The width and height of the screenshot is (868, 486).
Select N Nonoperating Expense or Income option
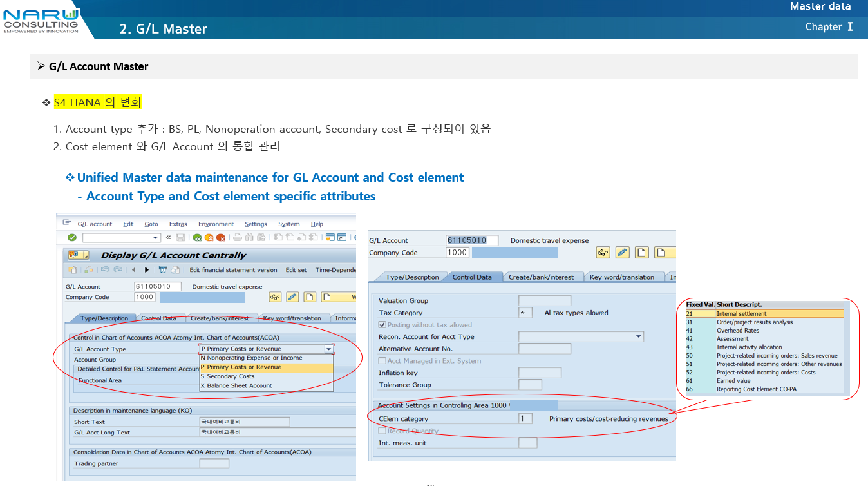pyautogui.click(x=267, y=358)
